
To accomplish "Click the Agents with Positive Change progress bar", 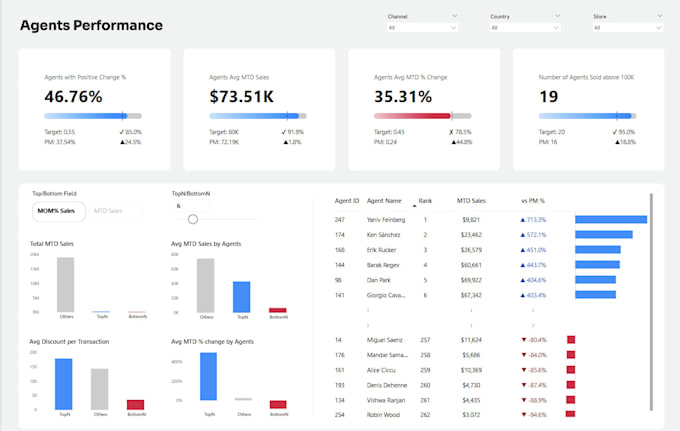I will pos(93,116).
